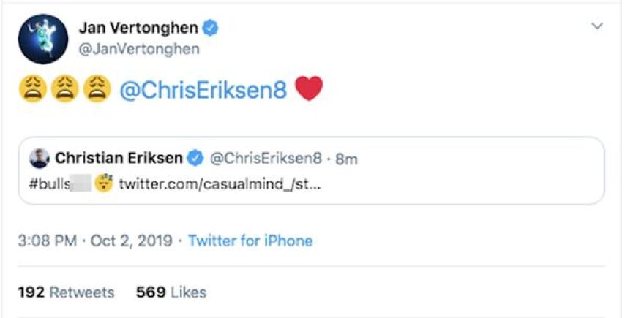This screenshot has width=644, height=318.
Task: View the 192 Retweets list
Action: tap(66, 292)
